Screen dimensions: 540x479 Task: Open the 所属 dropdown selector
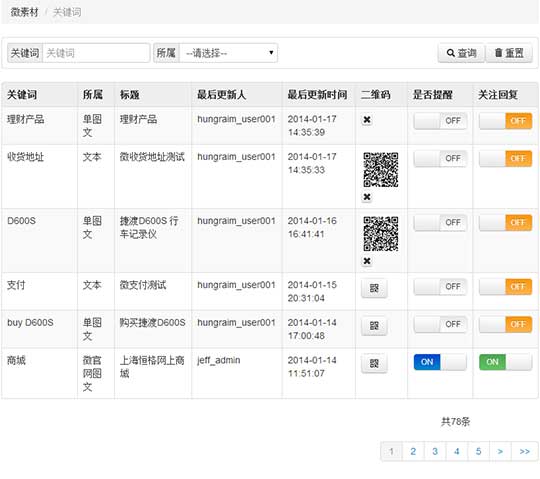(x=228, y=53)
